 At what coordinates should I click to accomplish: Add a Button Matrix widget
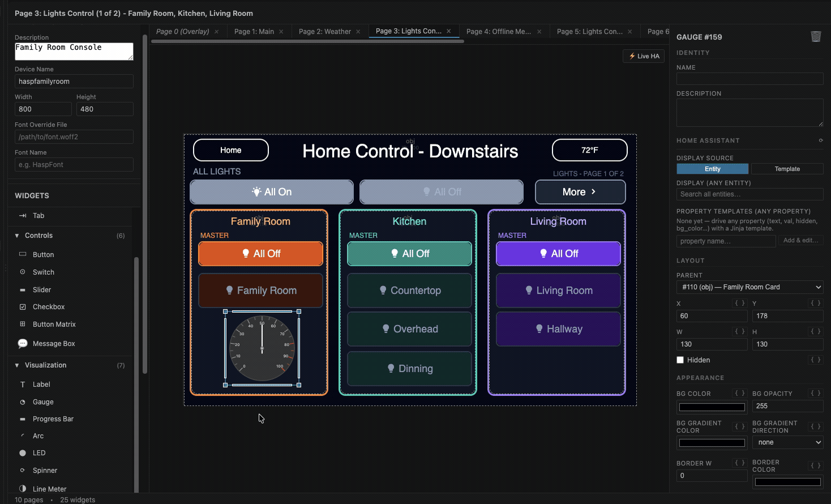coord(54,324)
